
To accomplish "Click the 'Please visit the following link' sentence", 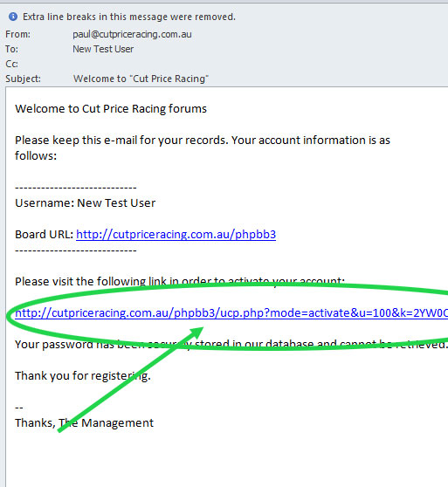I will tap(180, 281).
